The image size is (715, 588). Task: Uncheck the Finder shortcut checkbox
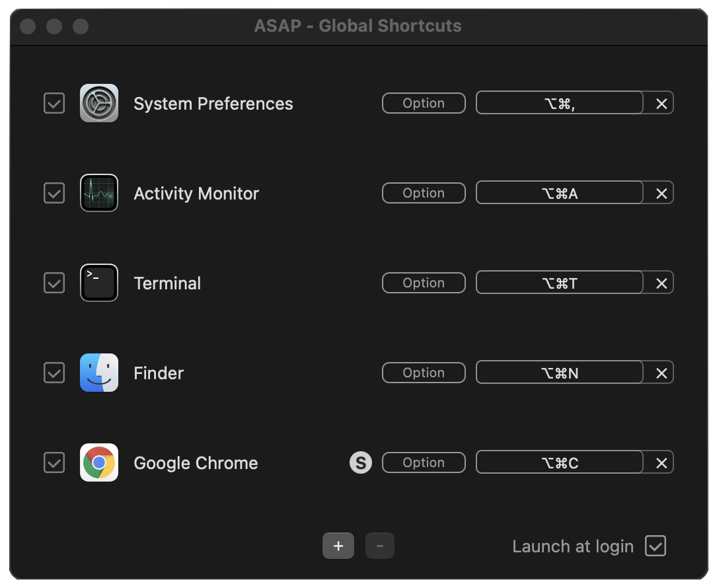[x=54, y=373]
